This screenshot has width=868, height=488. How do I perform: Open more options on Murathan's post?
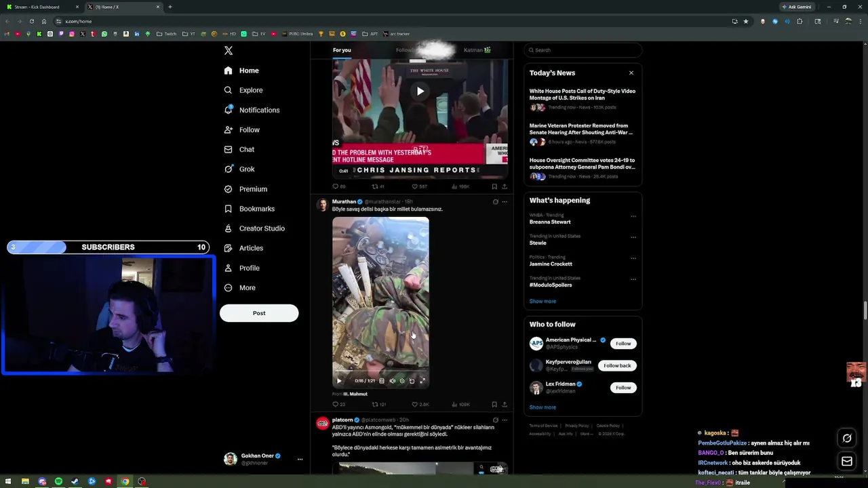[505, 202]
